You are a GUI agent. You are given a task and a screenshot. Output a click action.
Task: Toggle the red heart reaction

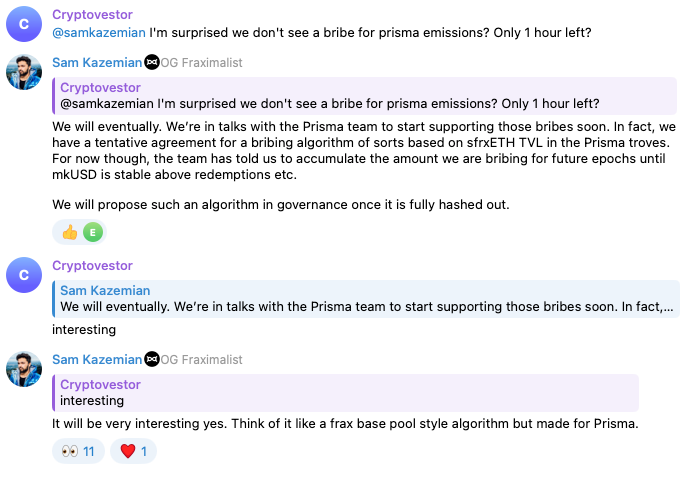click(x=133, y=451)
